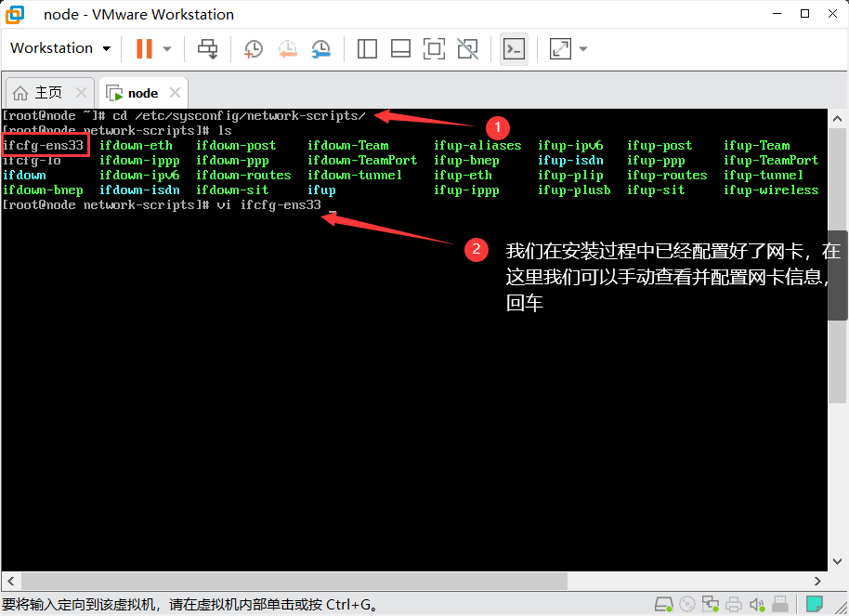Viewport: 849px width, 616px height.
Task: Maximize the VMware Workstation window
Action: click(804, 14)
